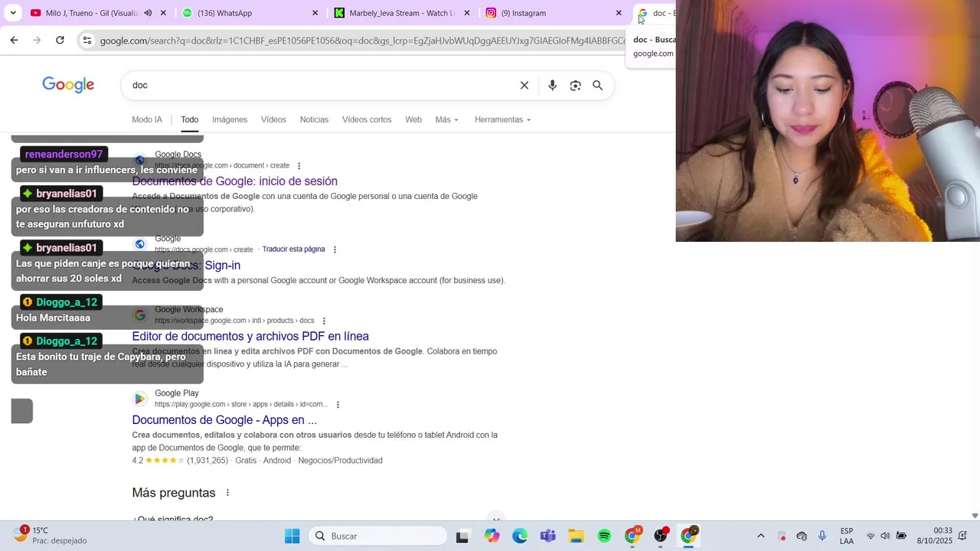Screen dimensions: 980x551
Task: Select the Noticias results tab
Action: click(x=314, y=119)
